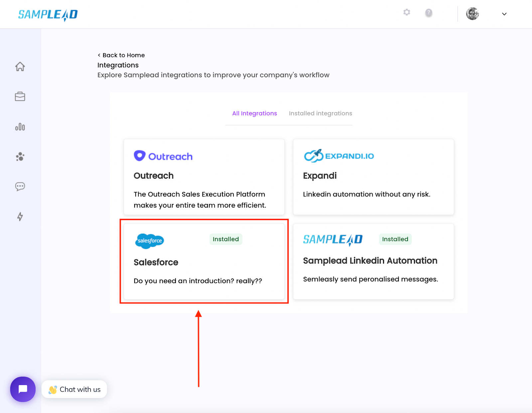Click the paw-dots icon in sidebar
Screen dimensions: 532x413
pyautogui.click(x=20, y=156)
